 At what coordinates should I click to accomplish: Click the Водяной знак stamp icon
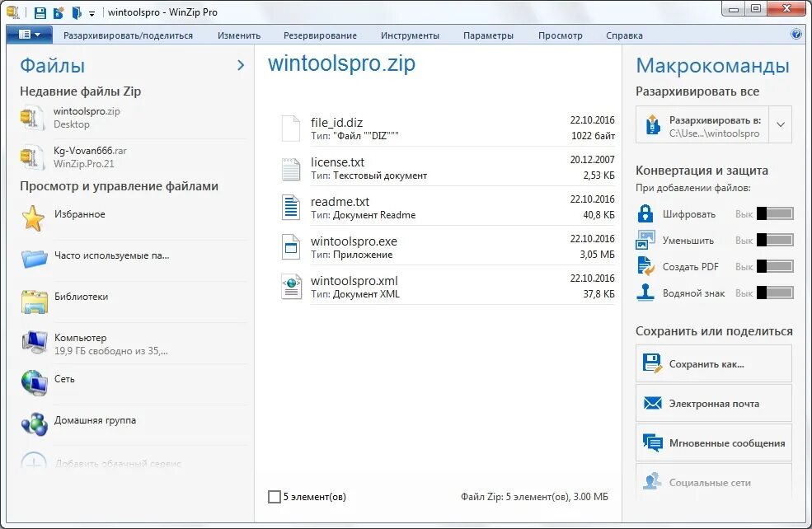[x=645, y=293]
